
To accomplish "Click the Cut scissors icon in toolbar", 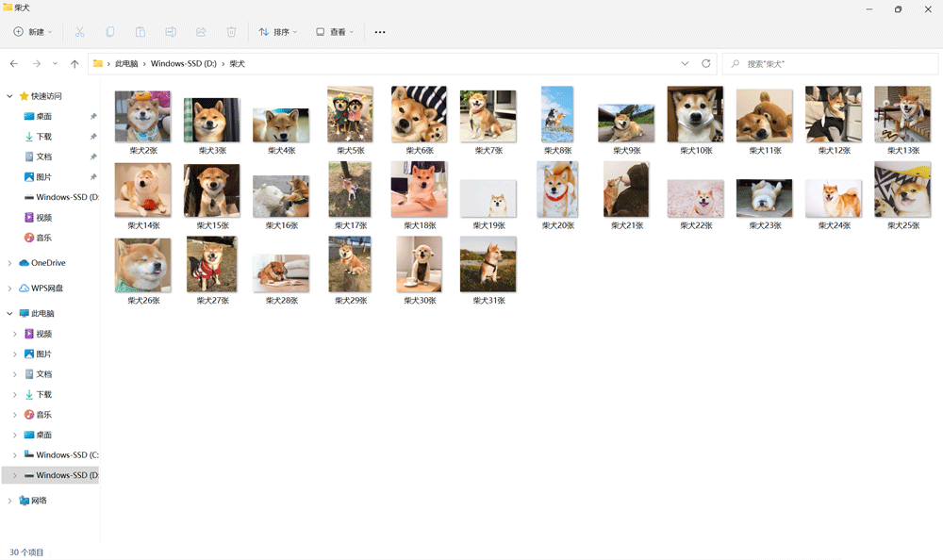I will [x=79, y=32].
